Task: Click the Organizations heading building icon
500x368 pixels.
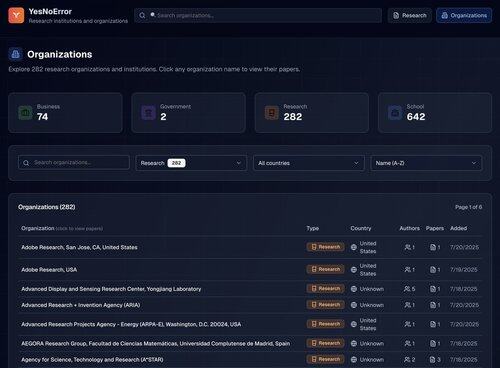Action: click(15, 54)
